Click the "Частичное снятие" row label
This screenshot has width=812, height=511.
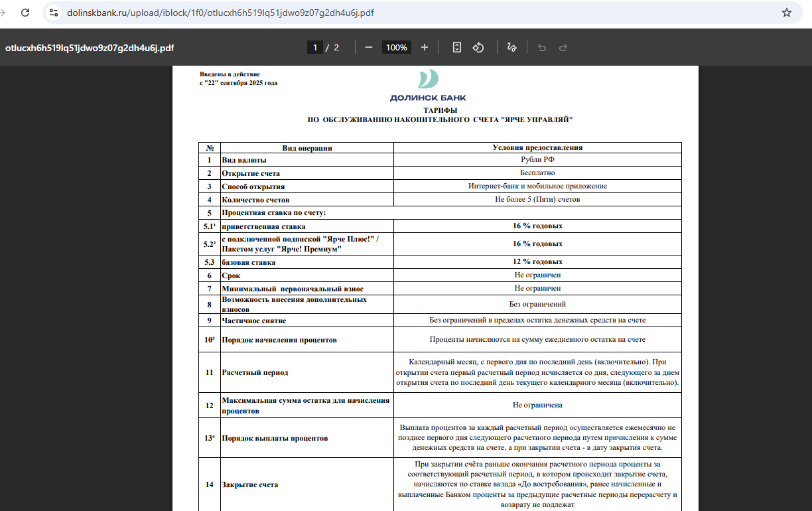tap(254, 321)
